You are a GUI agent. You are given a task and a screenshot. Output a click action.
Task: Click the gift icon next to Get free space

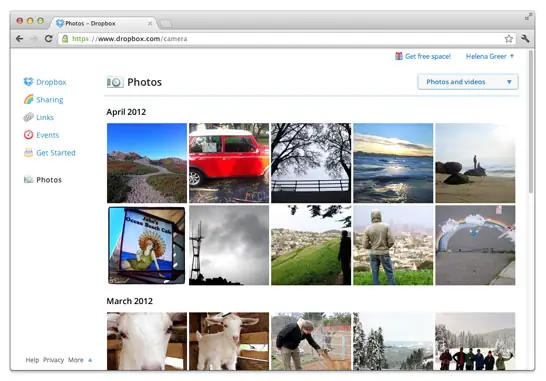399,56
